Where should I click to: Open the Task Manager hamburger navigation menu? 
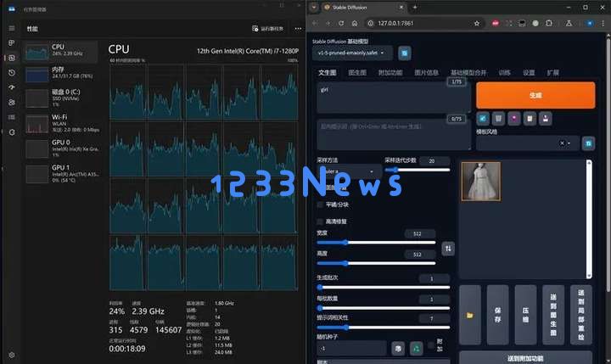(12, 28)
